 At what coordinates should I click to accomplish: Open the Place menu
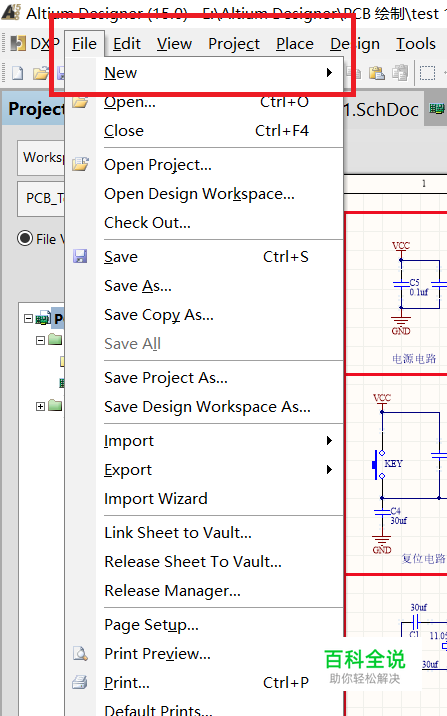[294, 44]
